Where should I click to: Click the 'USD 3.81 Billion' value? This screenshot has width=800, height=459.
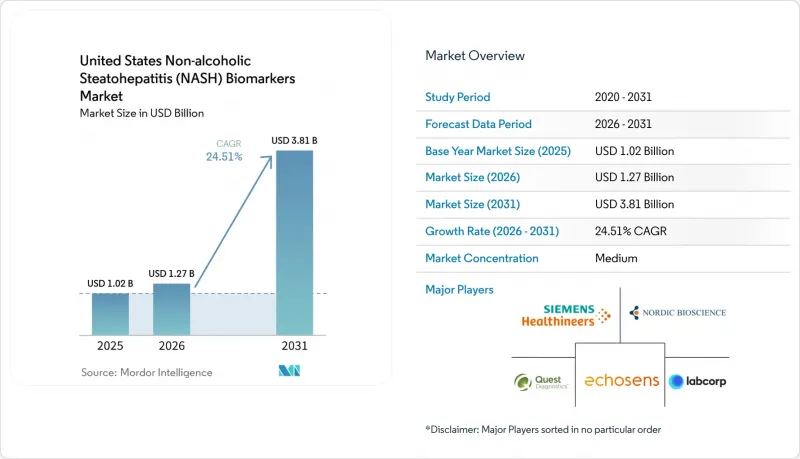click(x=635, y=204)
